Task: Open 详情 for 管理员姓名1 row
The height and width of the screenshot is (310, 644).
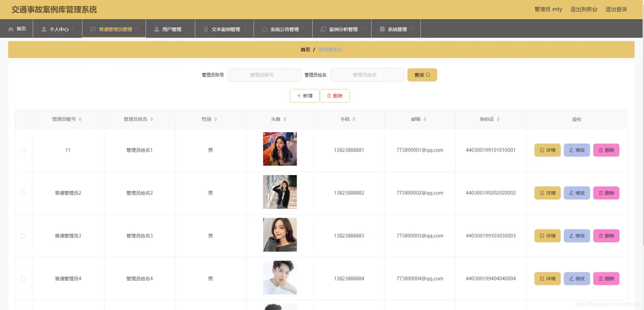Action: (547, 150)
